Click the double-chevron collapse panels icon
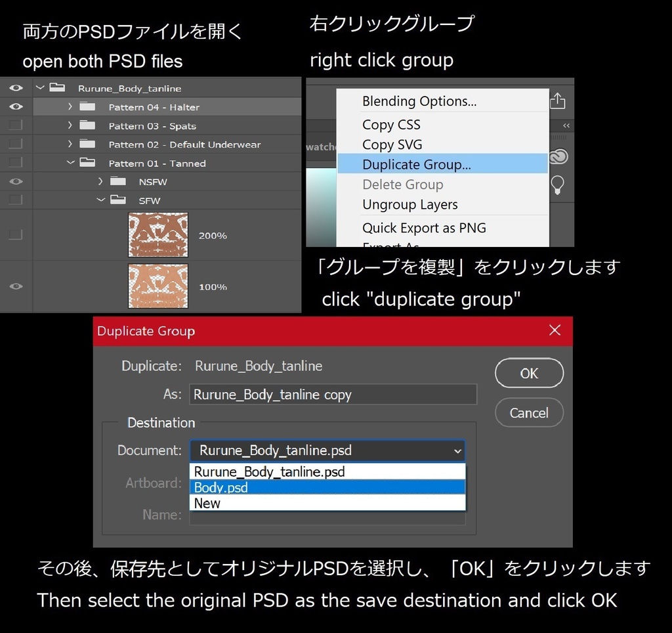Image resolution: width=672 pixels, height=633 pixels. 566,125
